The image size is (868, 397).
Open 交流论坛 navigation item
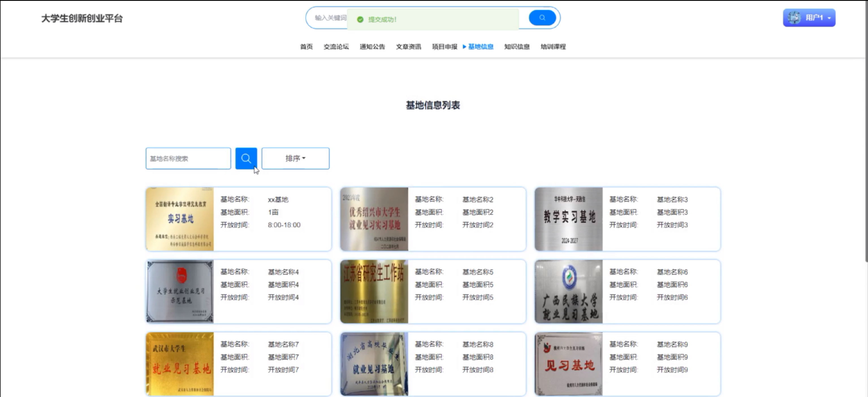336,46
